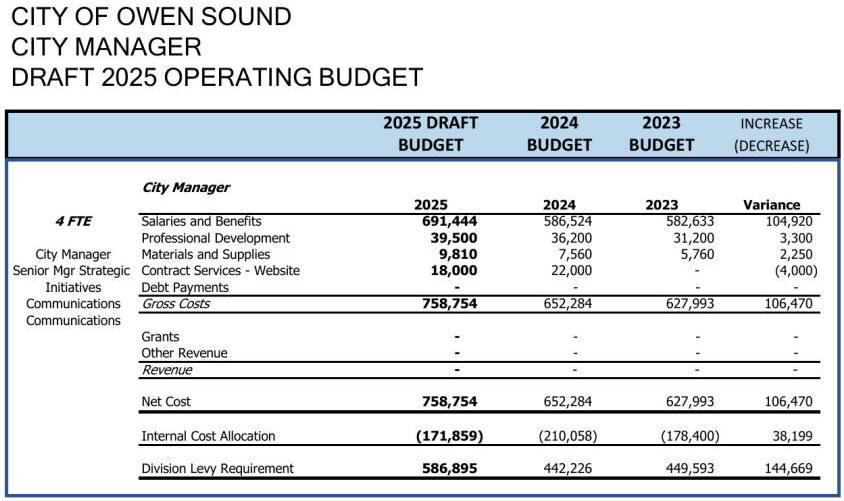Click the 'DRAFT 2025 OPERATING BUDGET' title line
Screen dimensions: 844x501
coord(217,77)
